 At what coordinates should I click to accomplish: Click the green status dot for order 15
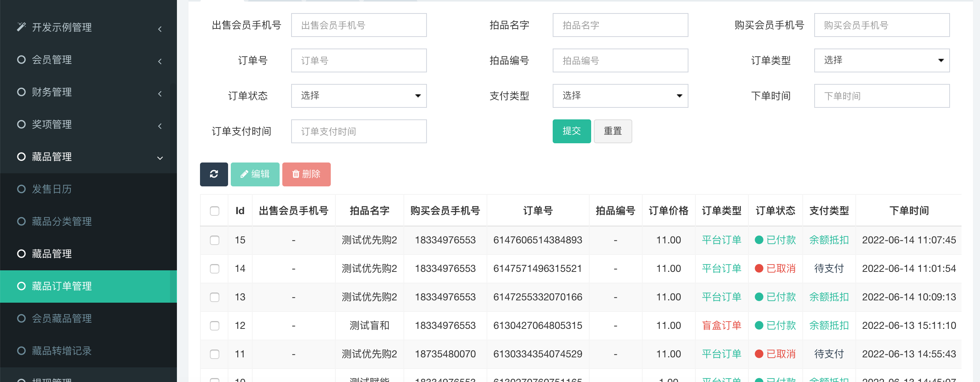click(x=759, y=240)
